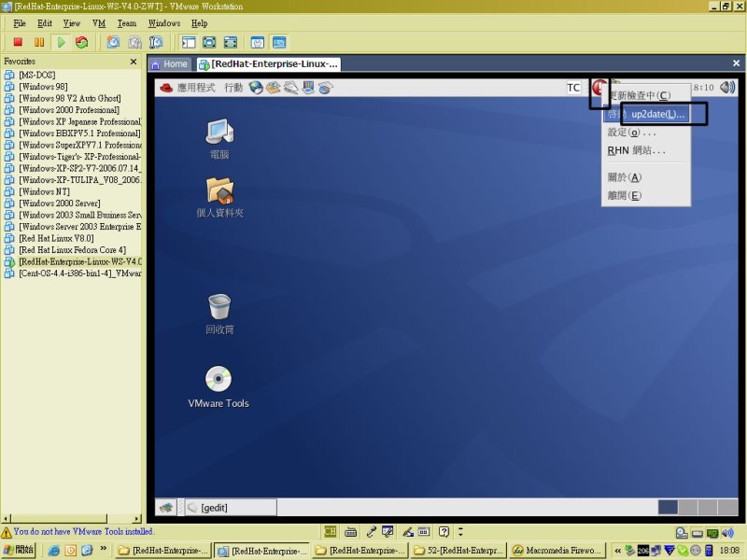Open the Help menu
747x560 pixels.
click(199, 23)
